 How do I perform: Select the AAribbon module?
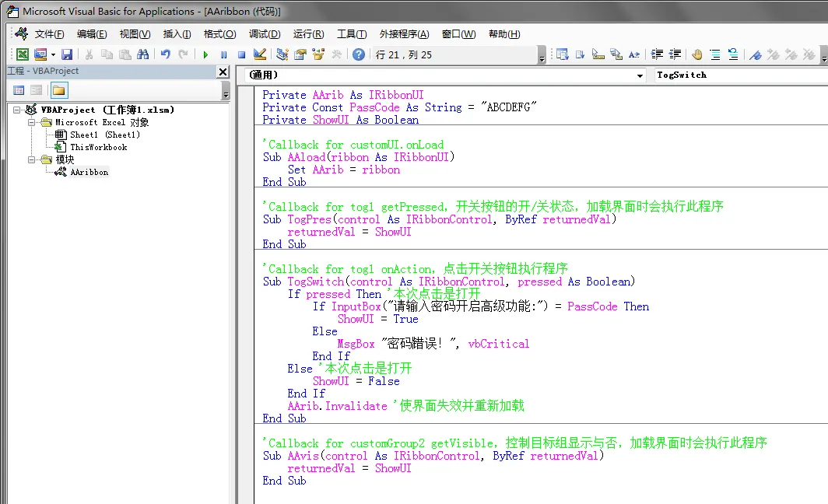[89, 172]
